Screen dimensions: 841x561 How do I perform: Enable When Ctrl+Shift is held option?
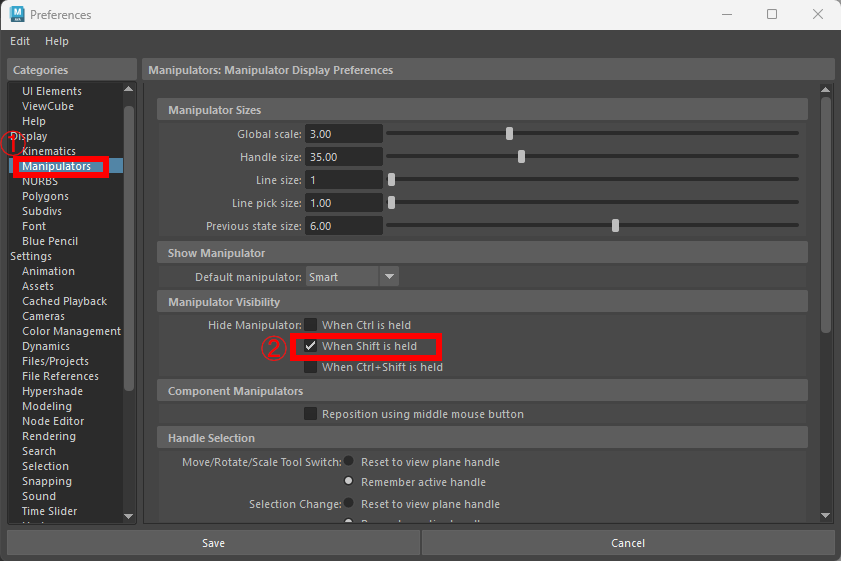click(x=311, y=367)
